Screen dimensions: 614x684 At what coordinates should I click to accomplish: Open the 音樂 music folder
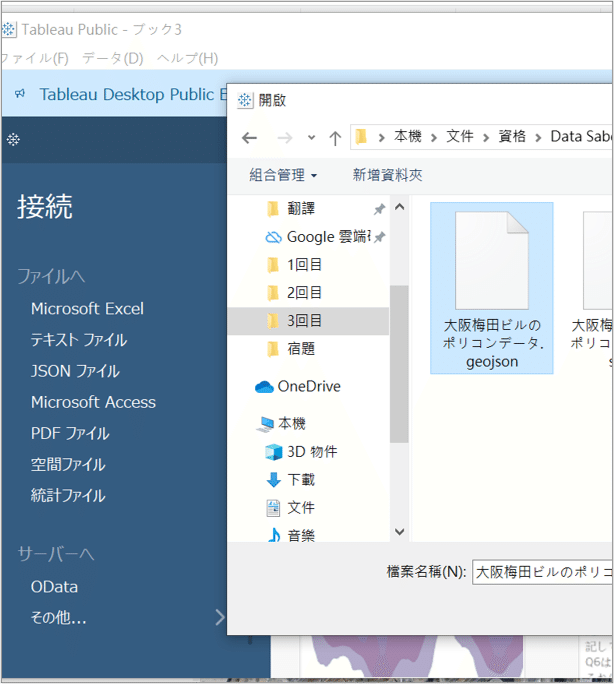pyautogui.click(x=291, y=536)
